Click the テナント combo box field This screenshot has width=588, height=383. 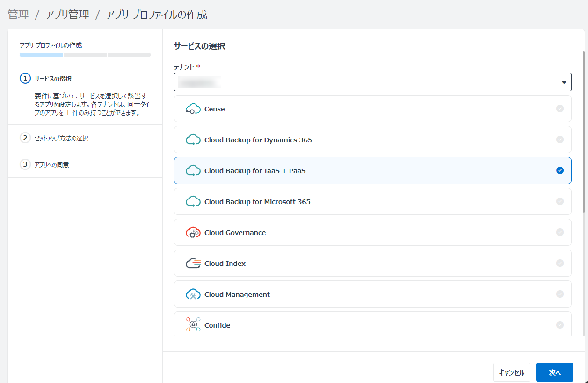tap(373, 82)
